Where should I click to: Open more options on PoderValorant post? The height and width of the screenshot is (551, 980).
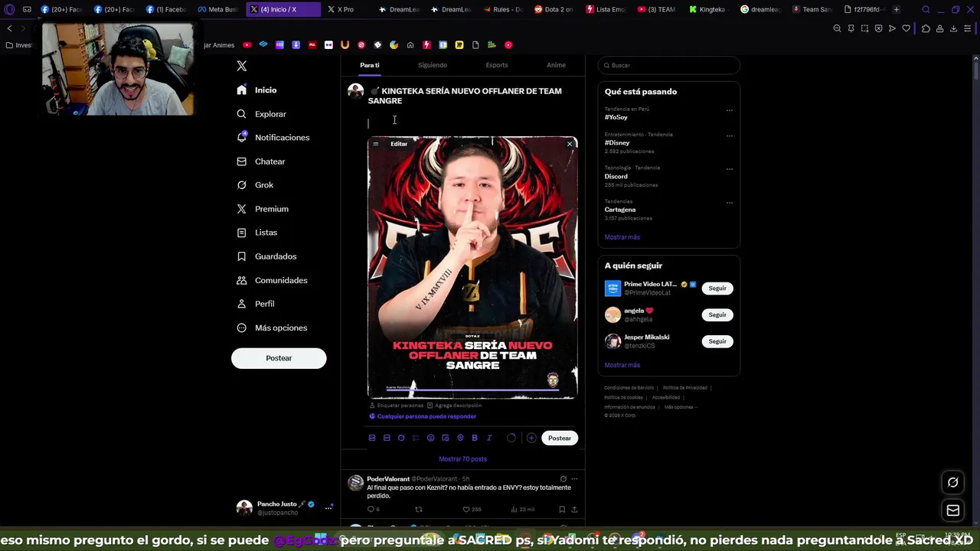pyautogui.click(x=574, y=479)
